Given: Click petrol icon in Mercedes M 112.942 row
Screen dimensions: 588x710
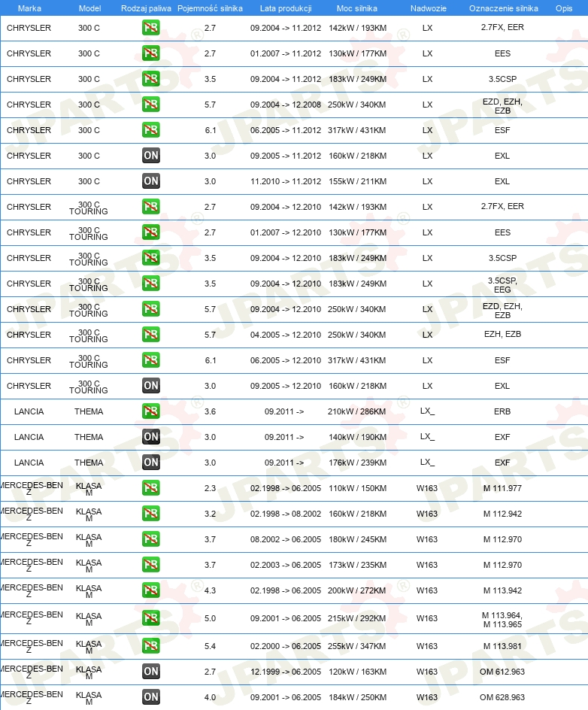Looking at the screenshot, I should click(150, 514).
